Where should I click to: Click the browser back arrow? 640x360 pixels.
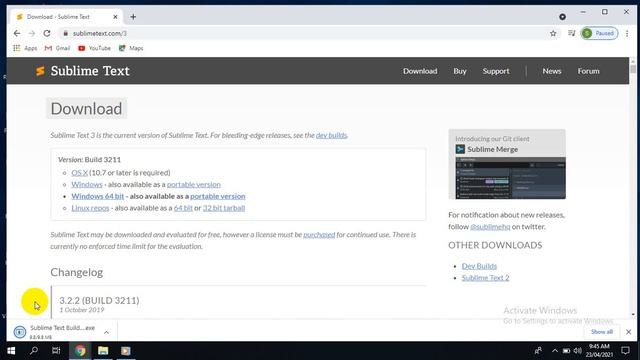(x=17, y=33)
